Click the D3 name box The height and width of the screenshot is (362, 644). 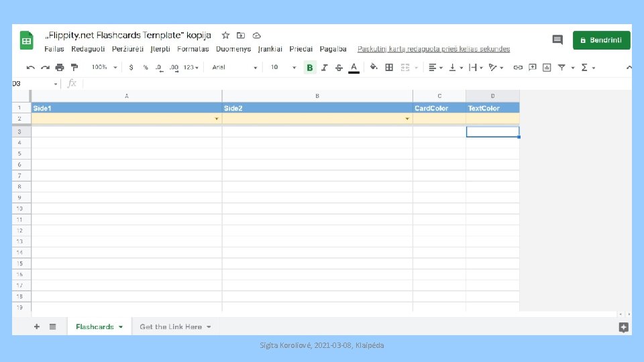pyautogui.click(x=35, y=84)
